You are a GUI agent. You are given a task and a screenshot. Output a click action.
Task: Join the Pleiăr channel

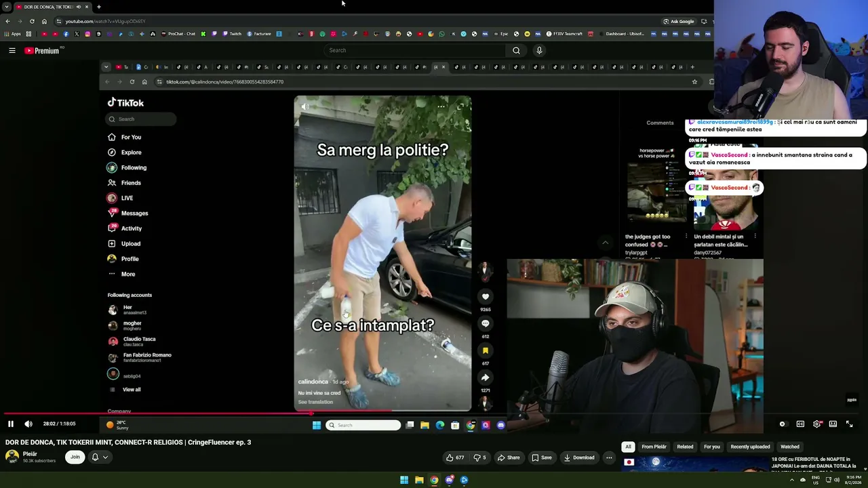(75, 457)
